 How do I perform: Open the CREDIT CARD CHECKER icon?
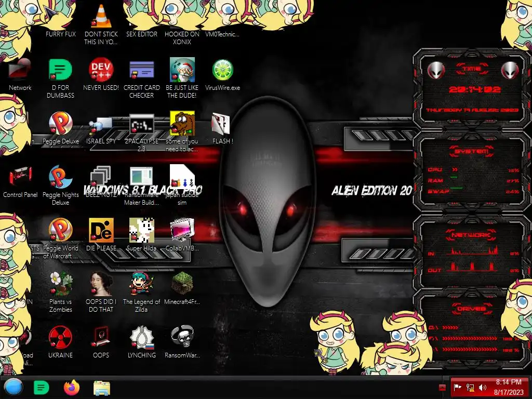(x=141, y=79)
